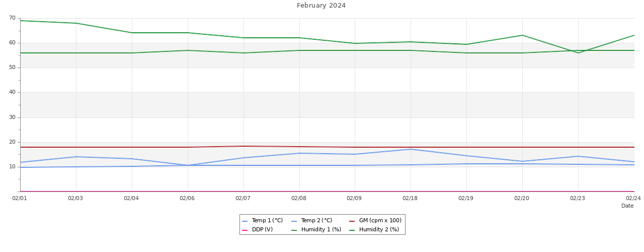Hide the GM (cpm x 100) series

coord(380,221)
